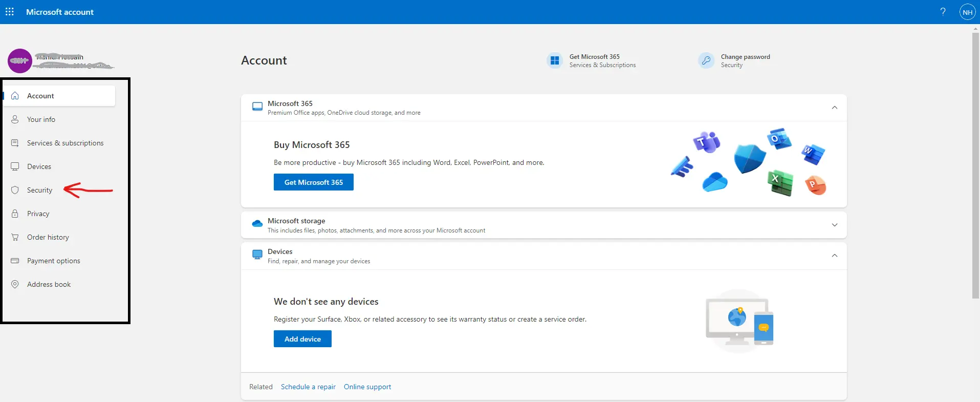
Task: Click the Change password Security shortcut
Action: 734,60
